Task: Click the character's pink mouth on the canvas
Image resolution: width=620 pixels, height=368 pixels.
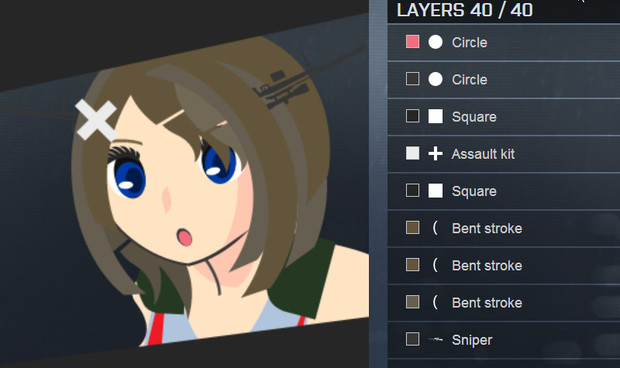Action: [x=184, y=237]
